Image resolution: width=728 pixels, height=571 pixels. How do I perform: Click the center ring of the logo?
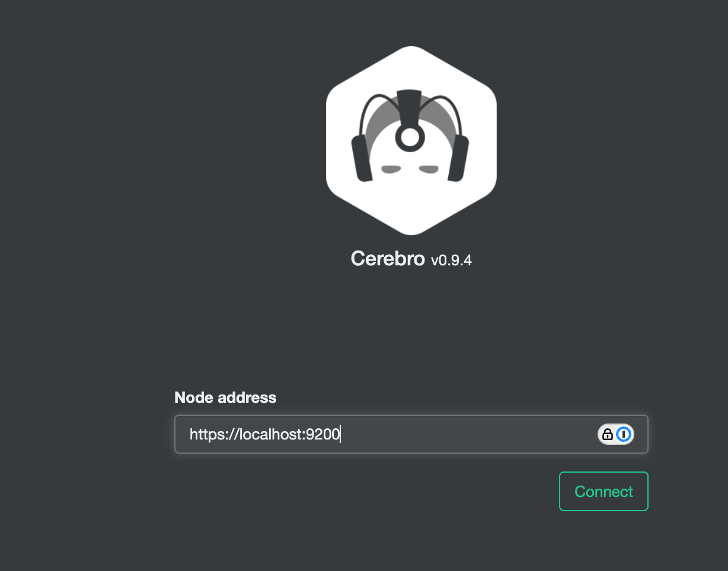coord(410,137)
